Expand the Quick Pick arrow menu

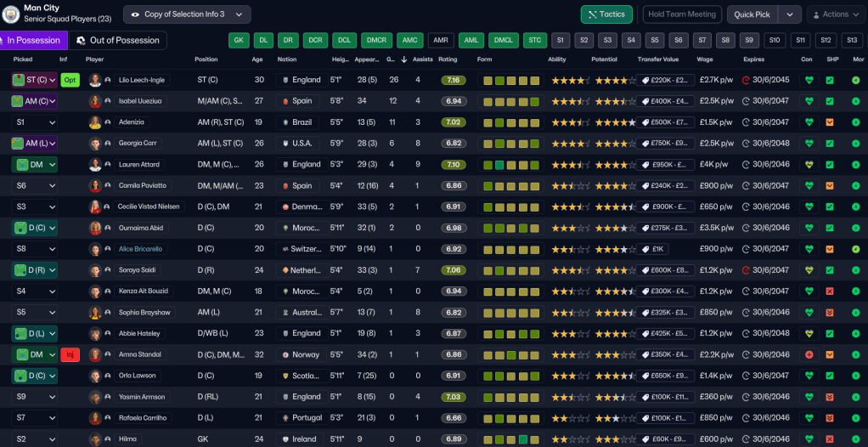[790, 14]
